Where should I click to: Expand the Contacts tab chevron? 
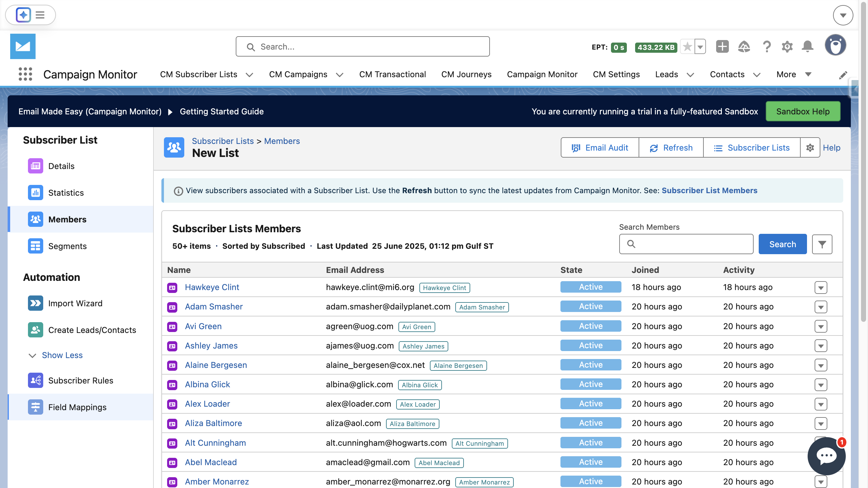tap(757, 75)
